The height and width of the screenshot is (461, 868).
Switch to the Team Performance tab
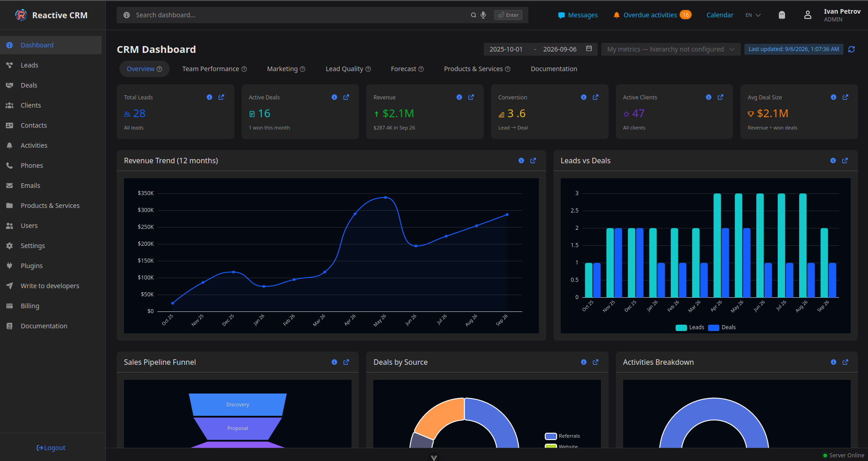coord(214,69)
